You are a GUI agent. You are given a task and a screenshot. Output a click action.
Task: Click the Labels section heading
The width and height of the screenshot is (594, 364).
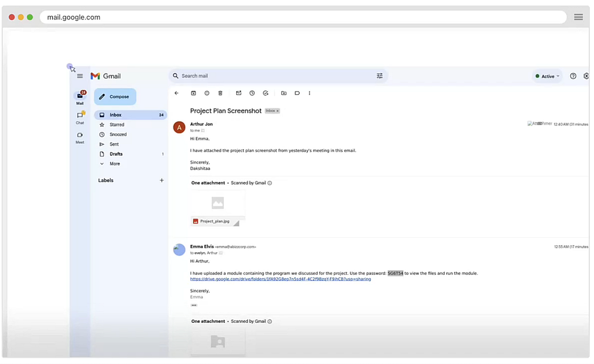106,180
